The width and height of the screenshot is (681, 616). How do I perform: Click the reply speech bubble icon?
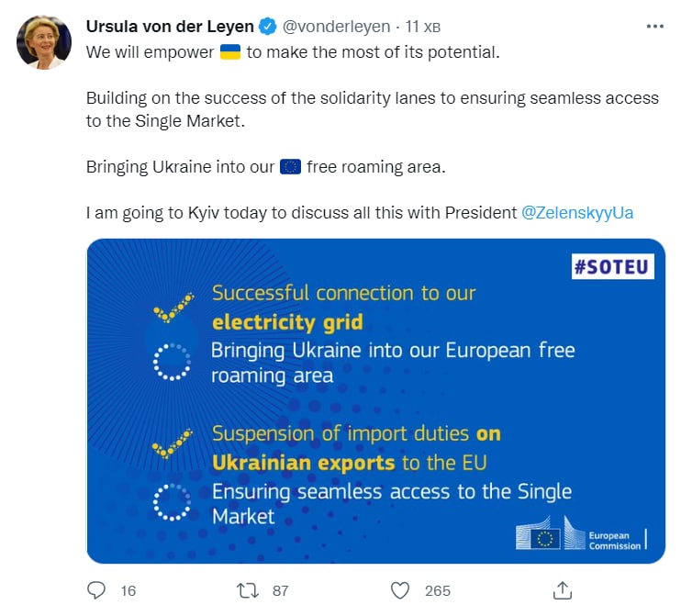click(x=96, y=590)
